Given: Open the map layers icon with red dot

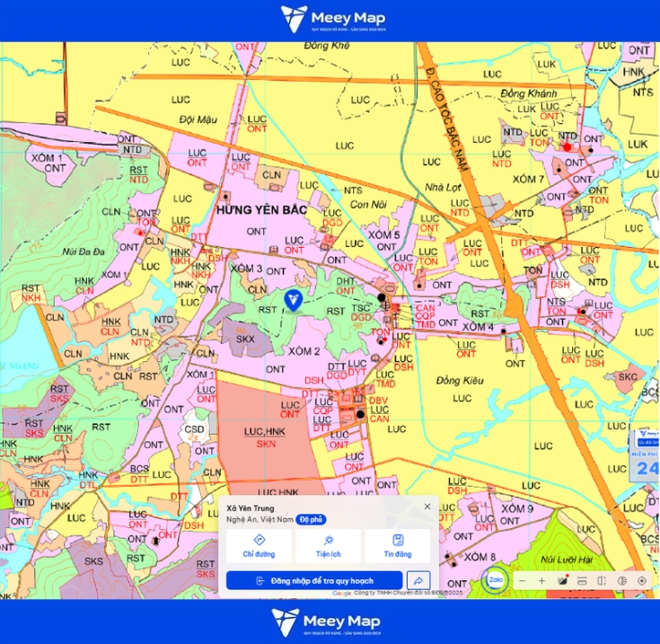Looking at the screenshot, I should [562, 581].
